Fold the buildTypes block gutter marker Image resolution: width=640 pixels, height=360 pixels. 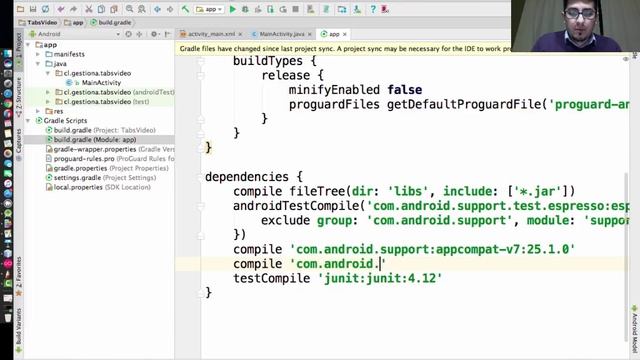(x=200, y=62)
